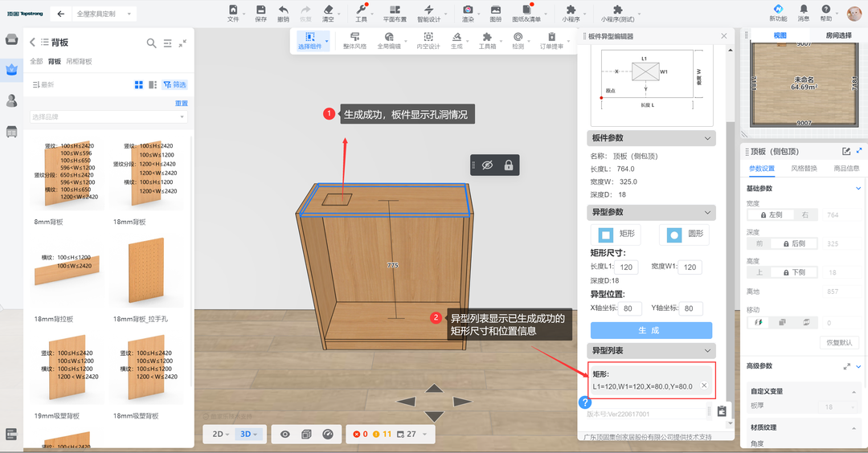The height and width of the screenshot is (453, 868).
Task: Switch to the 吊柜背板 category tab
Action: point(79,61)
